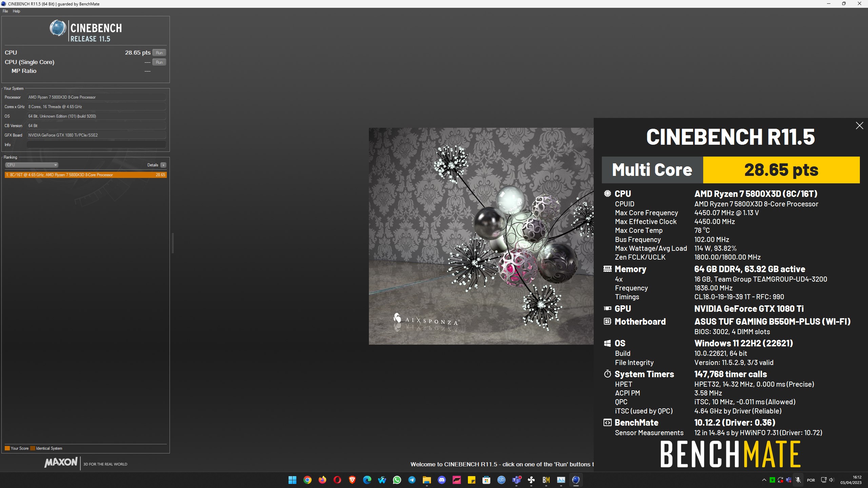Open Discord from taskbar
Screen dimensions: 868x488
441,480
